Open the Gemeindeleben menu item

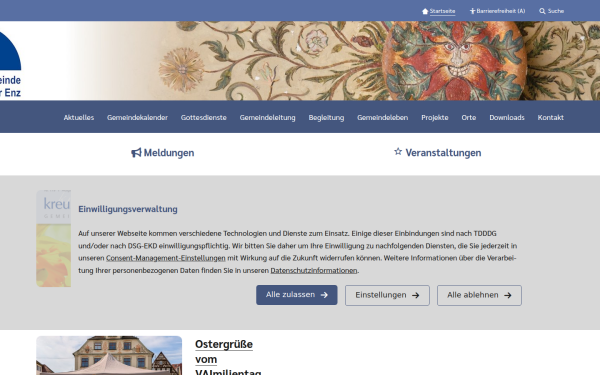pos(383,117)
